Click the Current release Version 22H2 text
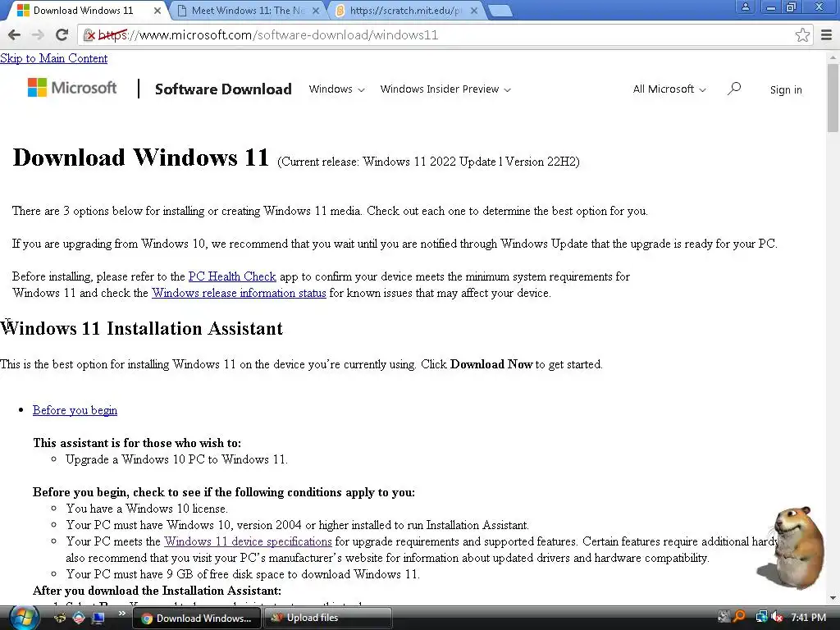 (x=428, y=162)
